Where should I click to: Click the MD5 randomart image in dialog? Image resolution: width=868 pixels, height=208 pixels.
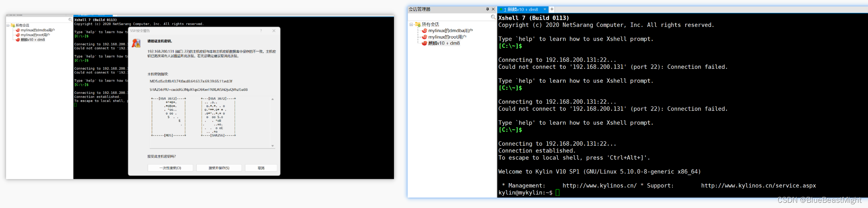(x=169, y=117)
